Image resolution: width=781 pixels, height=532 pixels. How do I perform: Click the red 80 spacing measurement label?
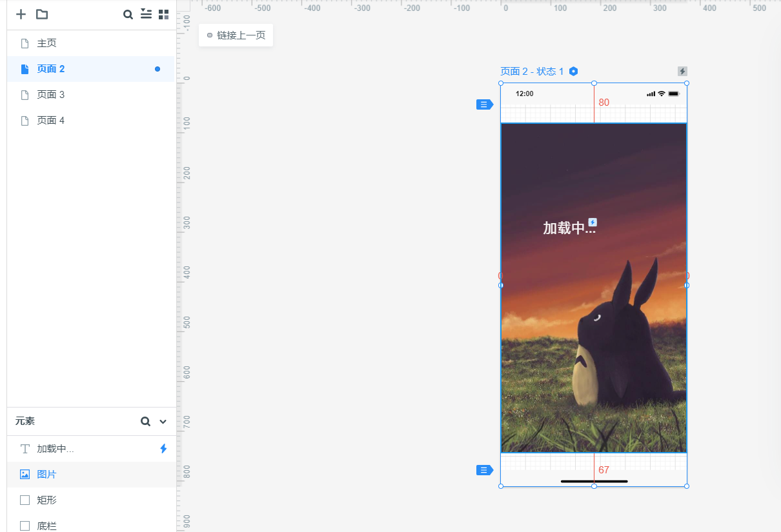[604, 103]
